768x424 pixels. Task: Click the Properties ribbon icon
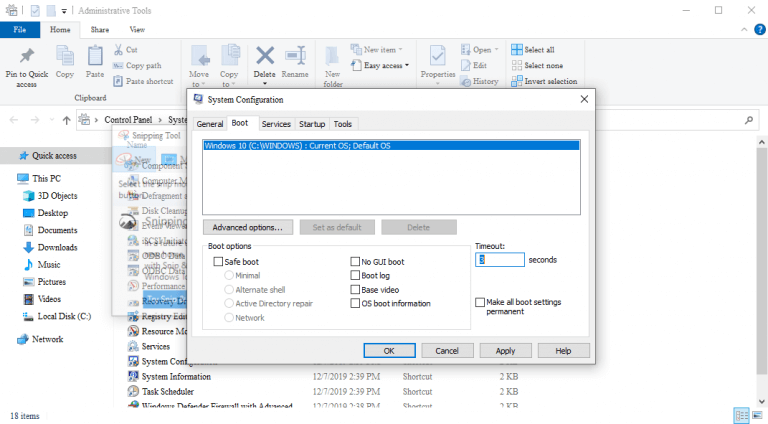438,56
